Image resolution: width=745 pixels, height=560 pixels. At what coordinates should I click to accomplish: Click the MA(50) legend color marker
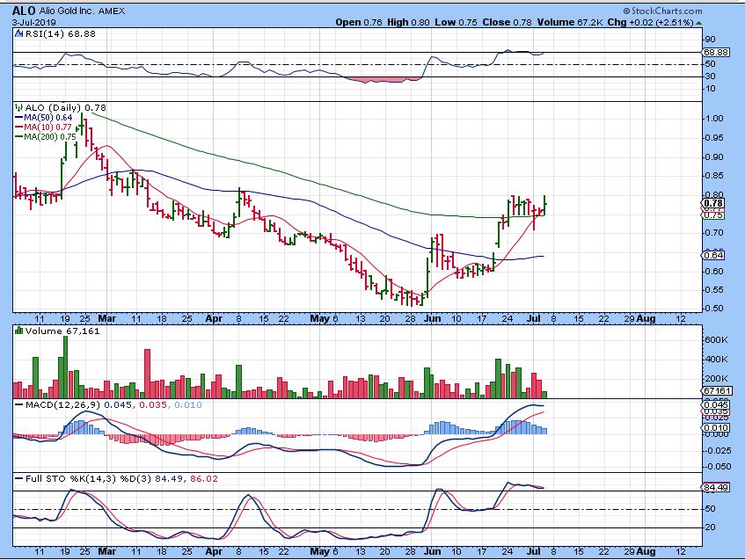click(18, 118)
